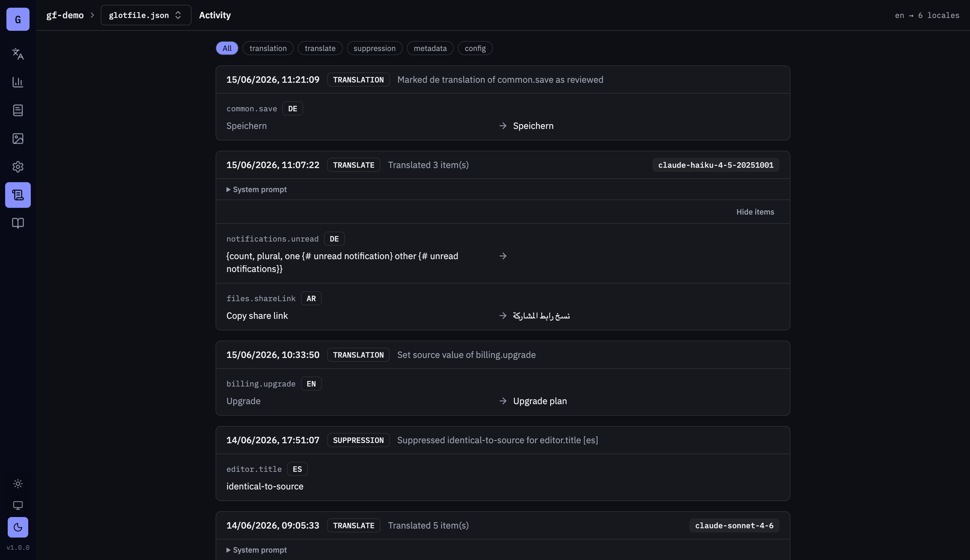
Task: Open the bar chart statistics icon
Action: 18,82
